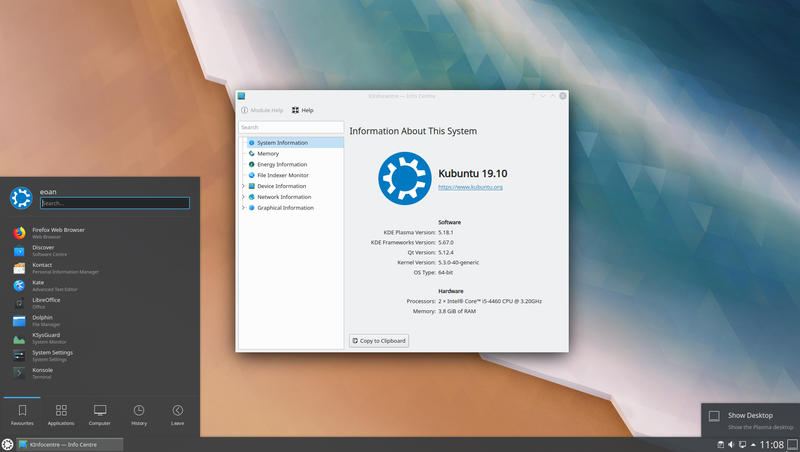Select the Device Information row
Screen dimensions: 800x452
click(x=295, y=186)
